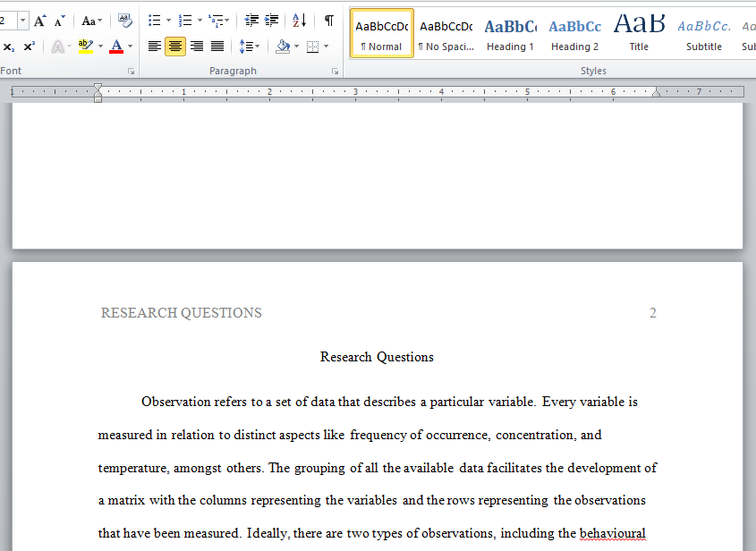This screenshot has width=756, height=551.
Task: Click the Grow Font button
Action: (39, 21)
